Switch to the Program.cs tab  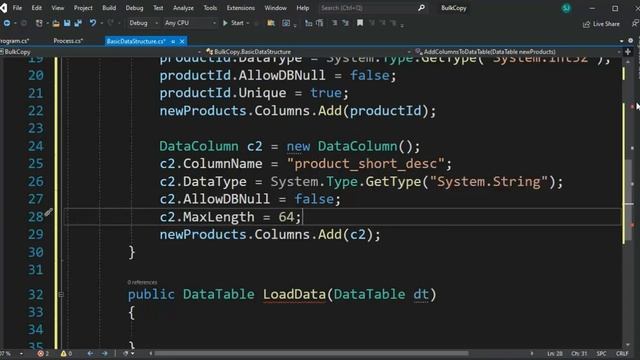[15, 41]
